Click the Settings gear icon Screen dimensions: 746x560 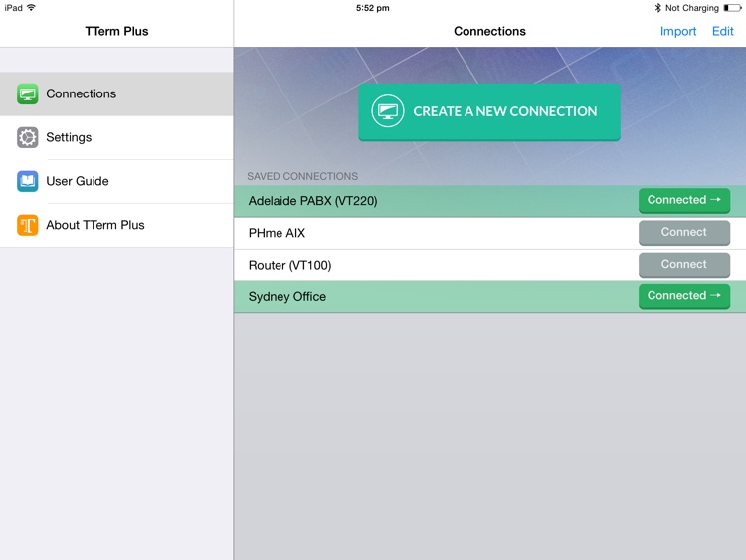point(28,137)
